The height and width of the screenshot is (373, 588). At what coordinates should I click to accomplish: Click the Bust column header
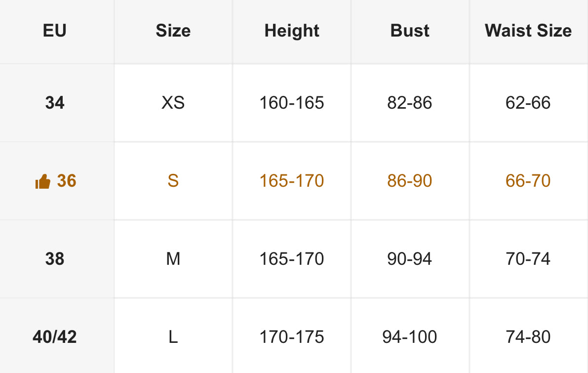[410, 31]
